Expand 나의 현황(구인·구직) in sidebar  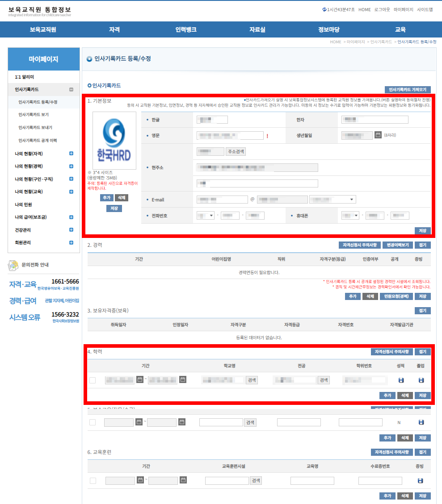click(71, 179)
